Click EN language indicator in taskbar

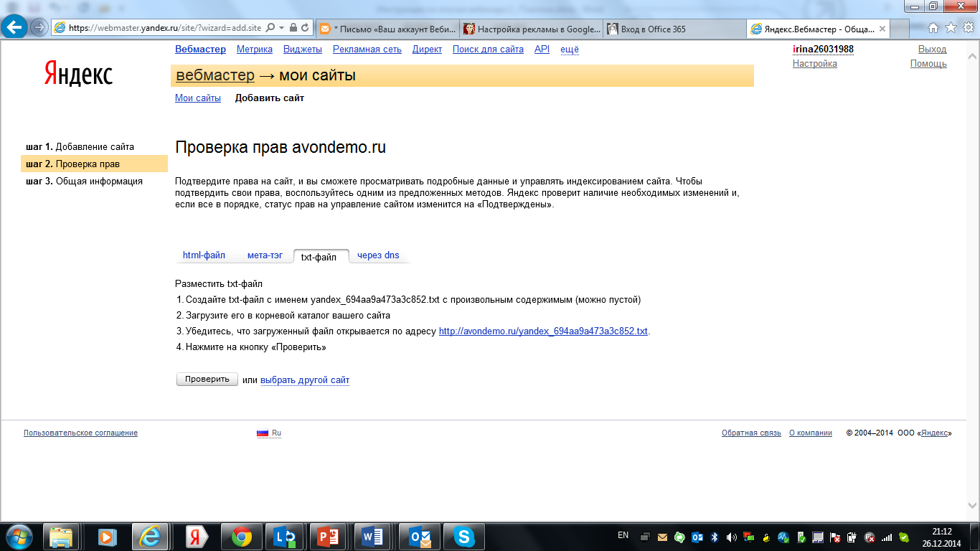point(623,535)
